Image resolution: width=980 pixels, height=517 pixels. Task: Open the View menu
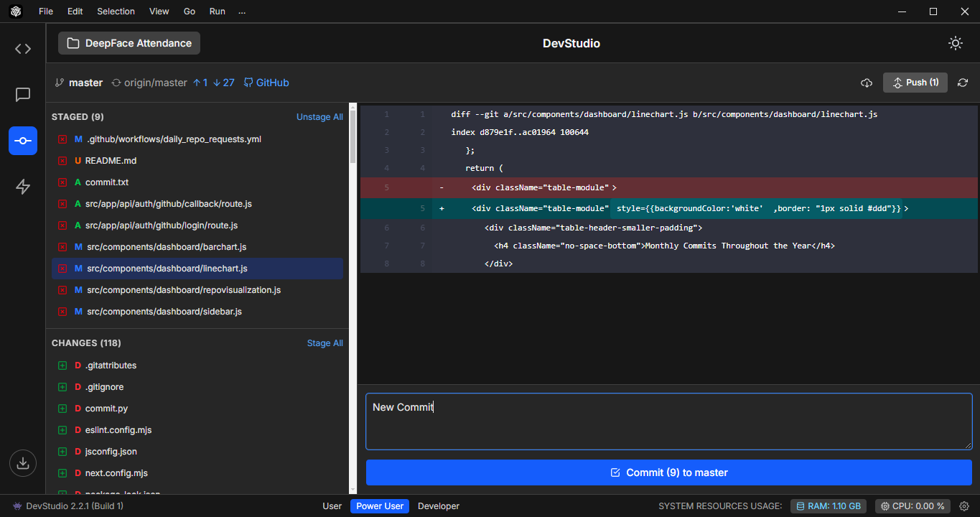[x=159, y=11]
